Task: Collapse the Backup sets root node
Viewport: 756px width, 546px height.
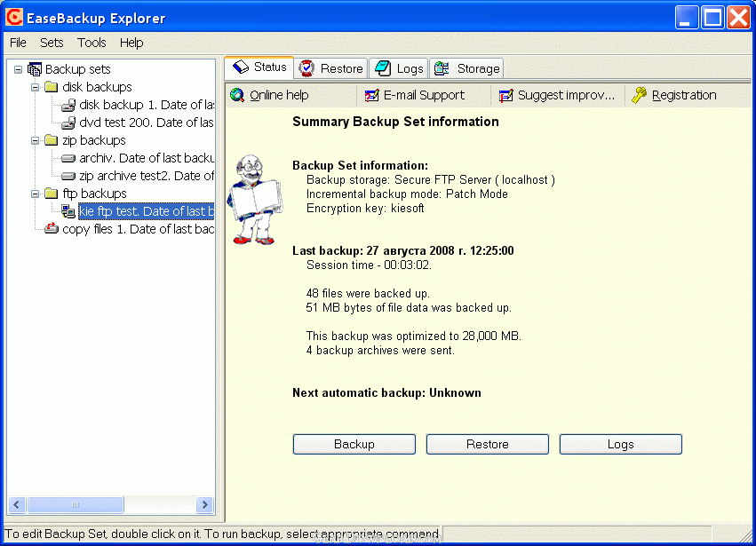Action: coord(19,69)
